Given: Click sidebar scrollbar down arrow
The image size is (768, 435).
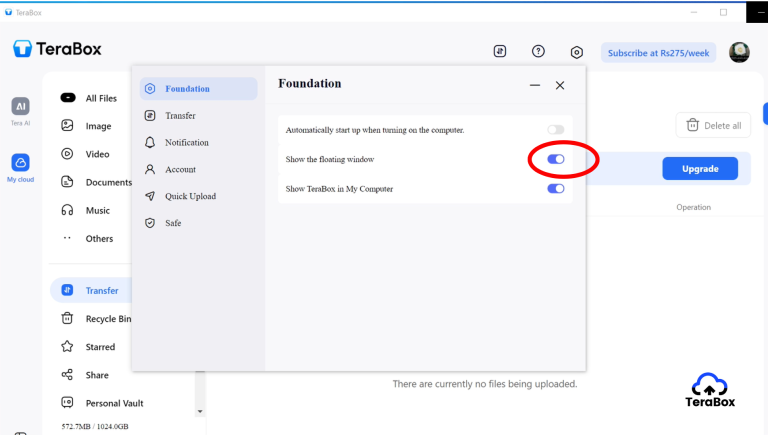Looking at the screenshot, I should 200,411.
